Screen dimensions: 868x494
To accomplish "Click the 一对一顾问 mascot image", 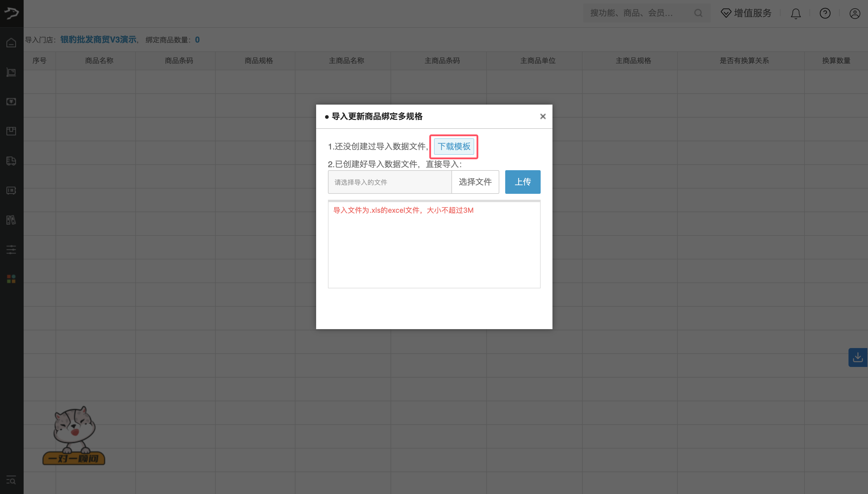I will point(74,436).
